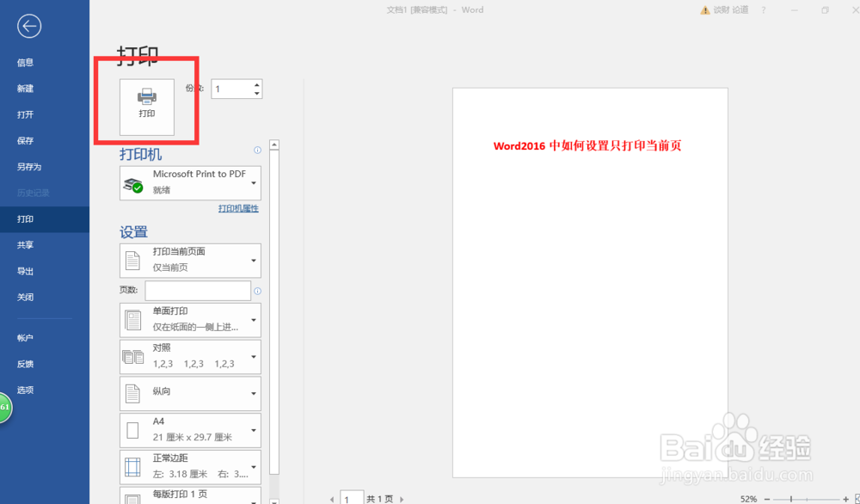Open the 打印当前页面 page range dropdown
860x504 pixels.
coord(253,260)
